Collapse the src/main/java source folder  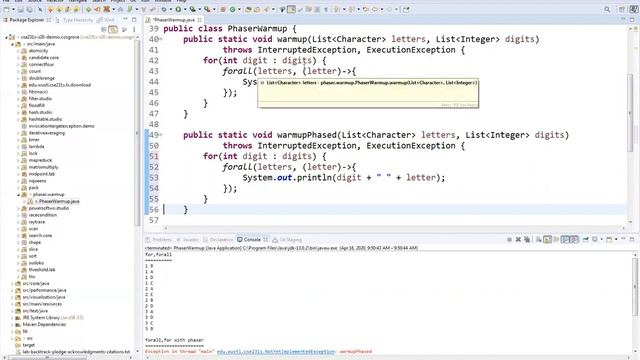tap(12, 44)
